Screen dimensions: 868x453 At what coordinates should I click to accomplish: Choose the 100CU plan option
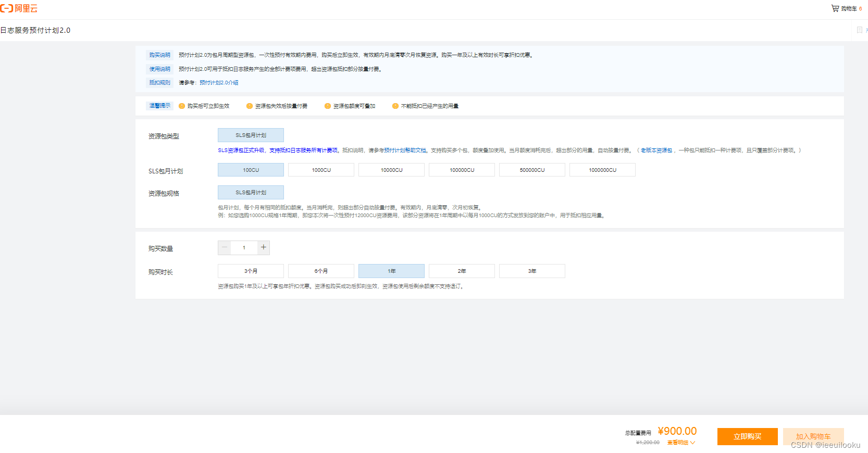click(x=251, y=170)
